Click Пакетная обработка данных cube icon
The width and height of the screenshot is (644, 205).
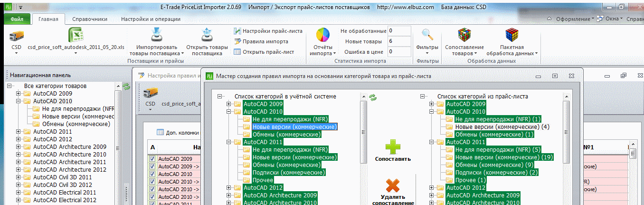click(x=511, y=35)
